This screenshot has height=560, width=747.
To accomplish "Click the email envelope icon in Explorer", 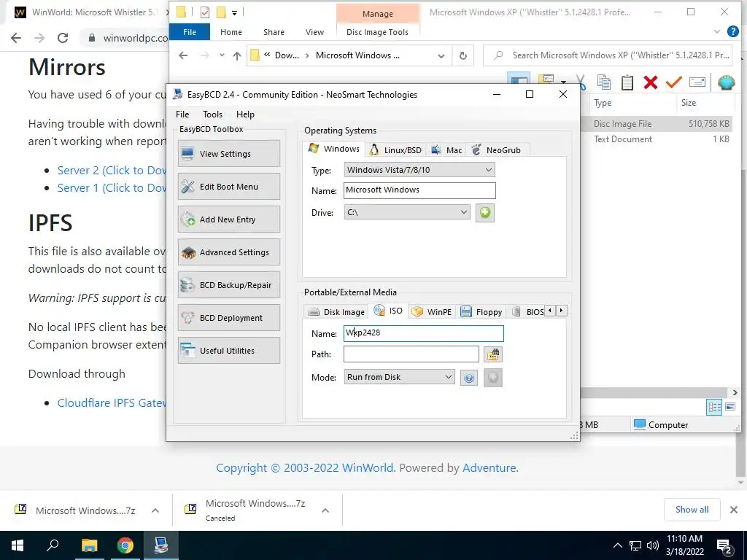I will click(697, 82).
